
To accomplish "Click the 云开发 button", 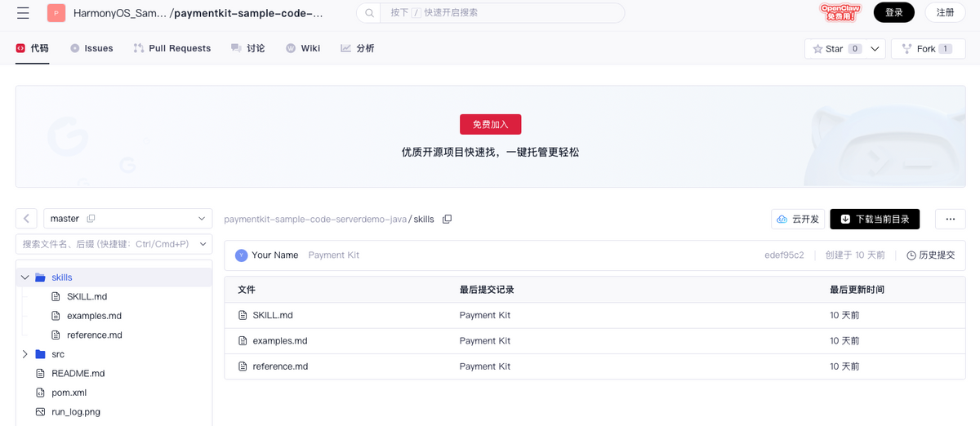I will [798, 219].
